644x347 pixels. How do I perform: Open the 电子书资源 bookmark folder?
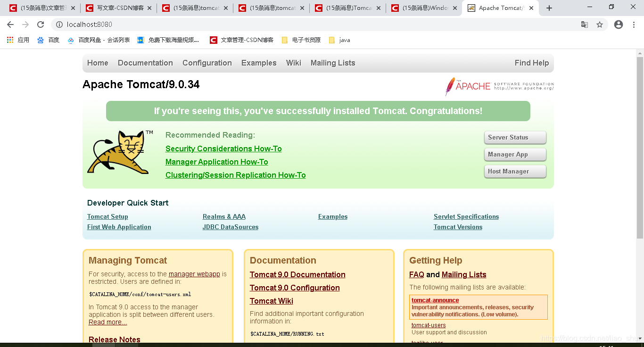click(301, 40)
